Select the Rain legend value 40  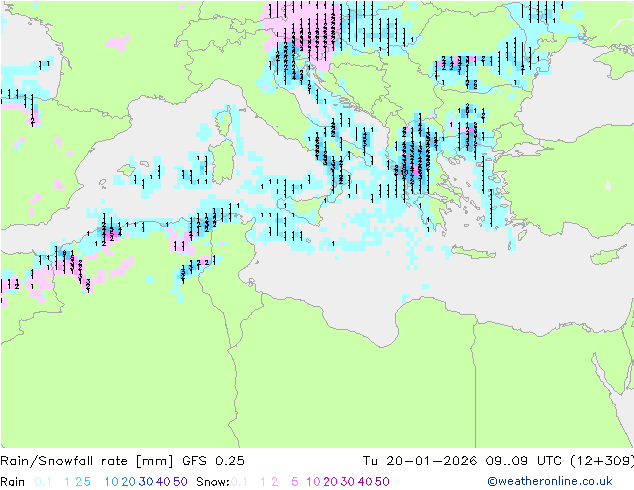click(163, 482)
